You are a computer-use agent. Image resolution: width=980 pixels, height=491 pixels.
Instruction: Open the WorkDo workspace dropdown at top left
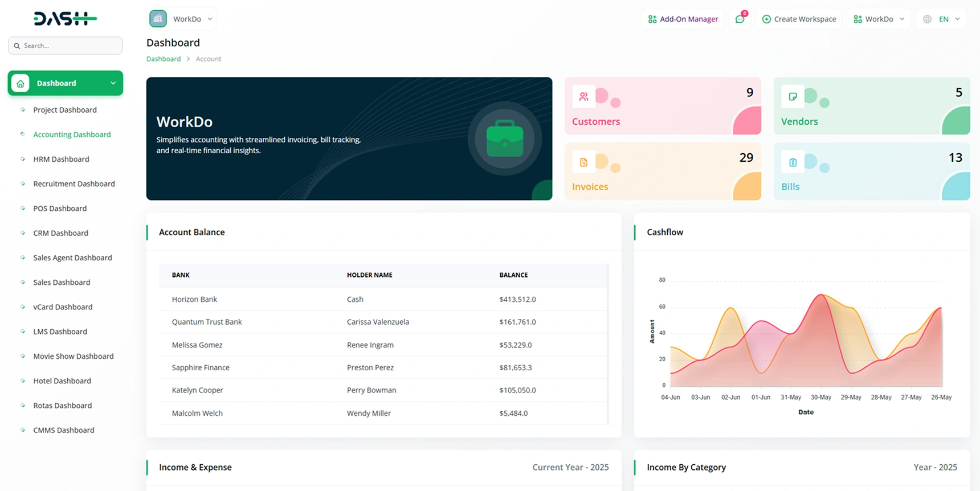182,19
